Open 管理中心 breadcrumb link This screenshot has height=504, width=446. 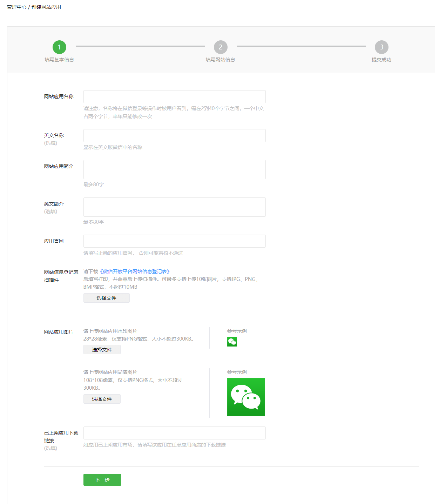pos(16,7)
